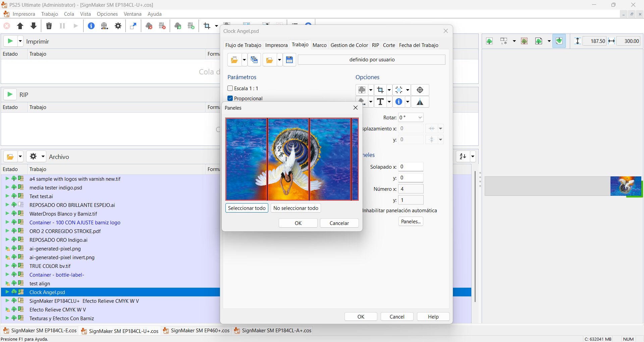Image resolution: width=644 pixels, height=342 pixels.
Task: Click the move job down arrow icon
Action: [34, 26]
